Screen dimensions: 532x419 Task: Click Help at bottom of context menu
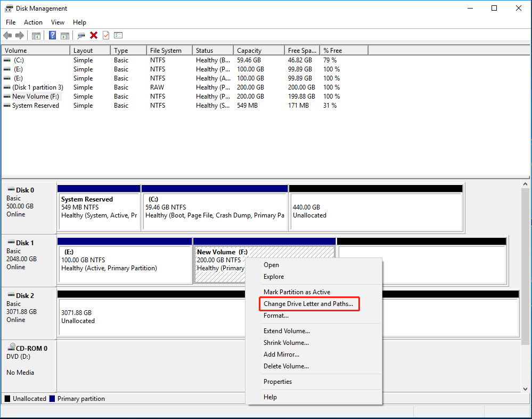coord(314,397)
